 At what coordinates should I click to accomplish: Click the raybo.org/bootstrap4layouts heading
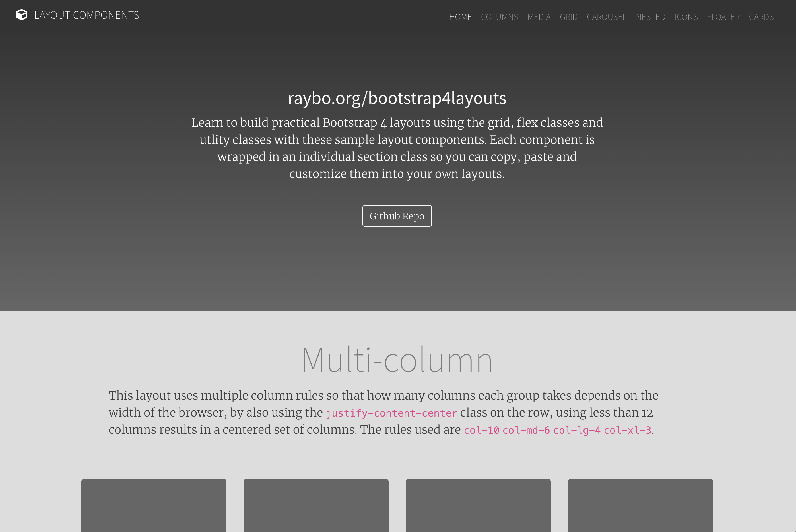coord(397,98)
